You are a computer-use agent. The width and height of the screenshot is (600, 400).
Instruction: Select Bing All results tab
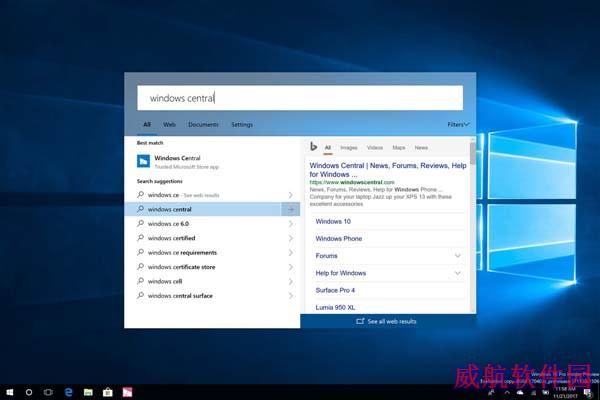328,147
